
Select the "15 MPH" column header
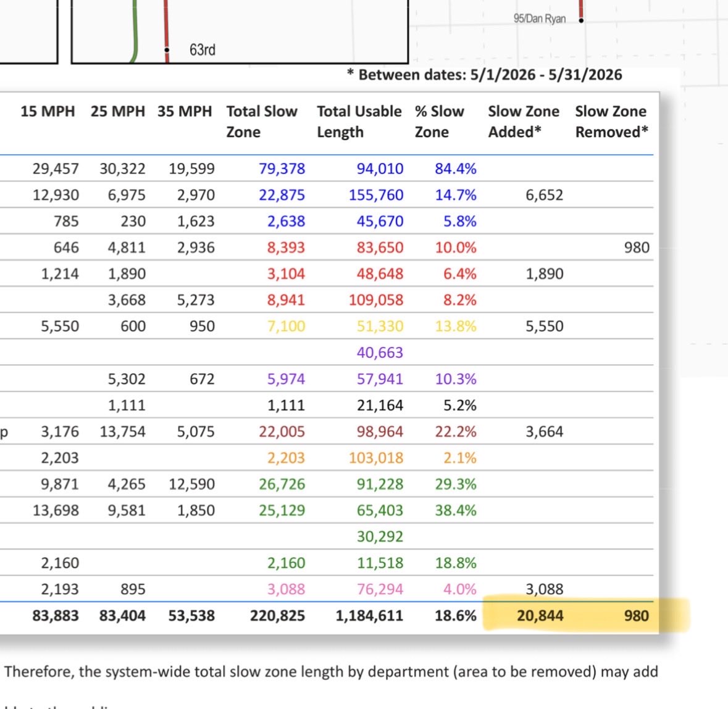coord(48,111)
